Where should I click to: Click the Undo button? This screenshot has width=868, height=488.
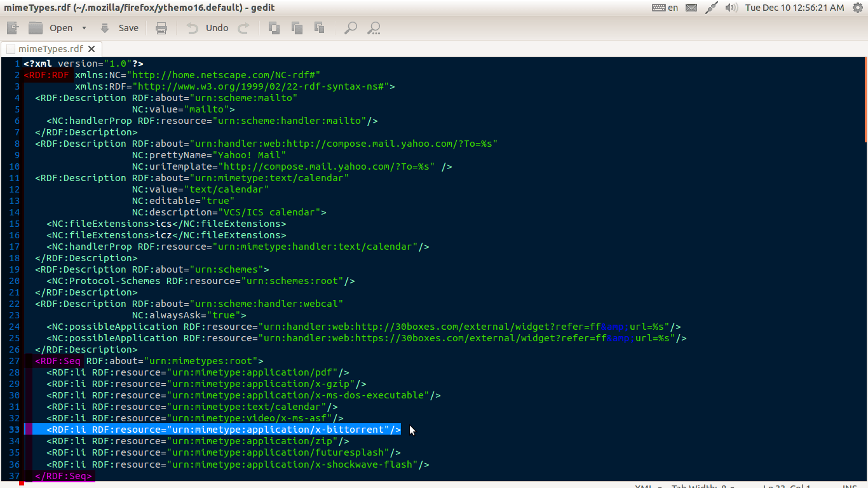(208, 28)
